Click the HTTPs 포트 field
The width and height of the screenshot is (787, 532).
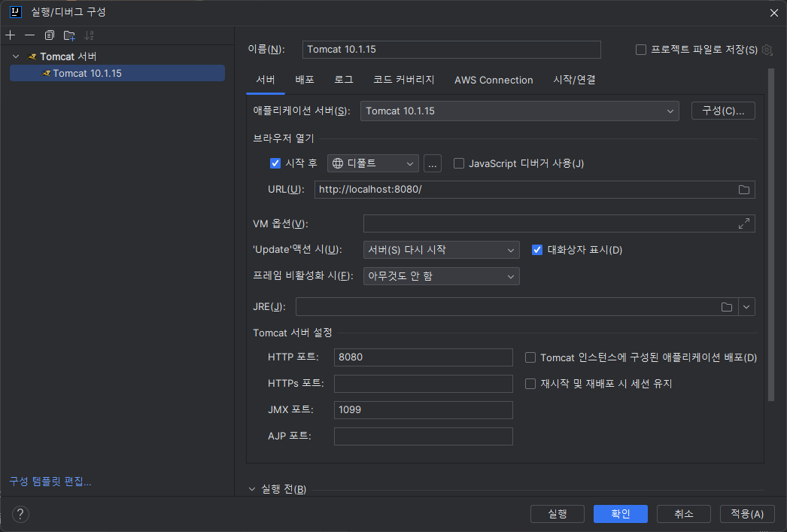(423, 384)
